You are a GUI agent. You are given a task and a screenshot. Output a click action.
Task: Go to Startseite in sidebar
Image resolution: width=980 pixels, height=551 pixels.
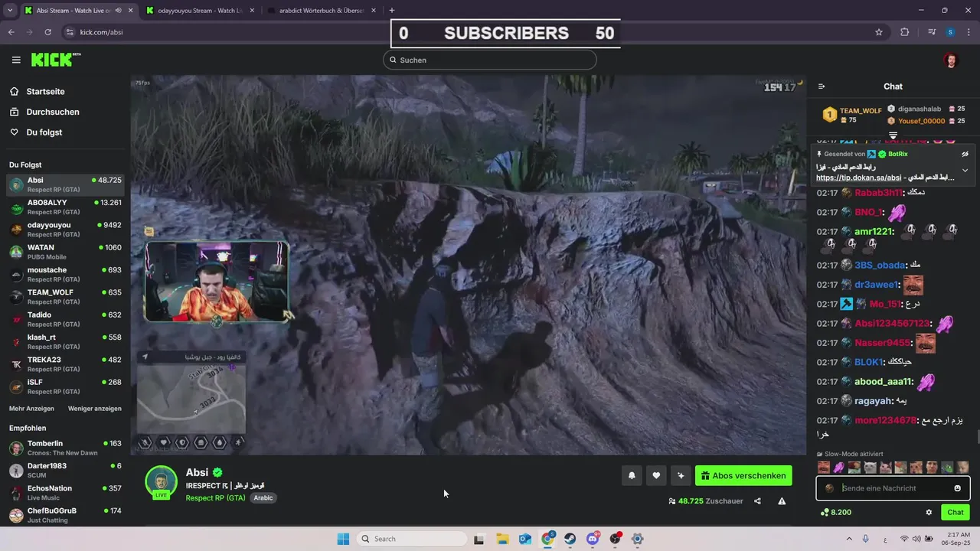(45, 91)
